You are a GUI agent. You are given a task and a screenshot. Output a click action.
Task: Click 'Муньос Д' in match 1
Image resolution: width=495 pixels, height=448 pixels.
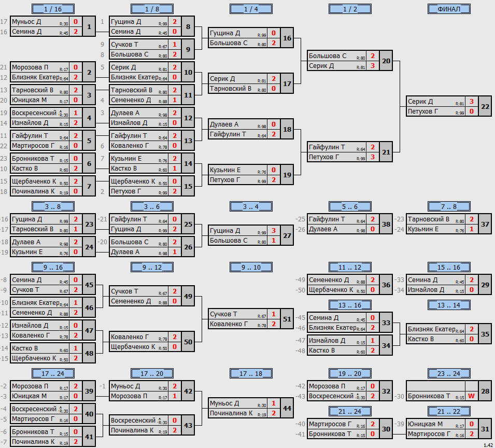[26, 22]
